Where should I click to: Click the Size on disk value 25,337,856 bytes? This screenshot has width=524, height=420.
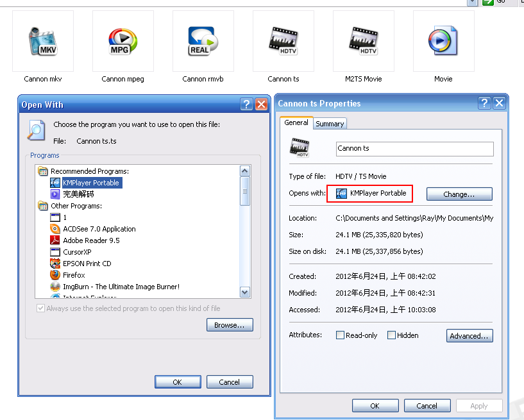click(379, 251)
